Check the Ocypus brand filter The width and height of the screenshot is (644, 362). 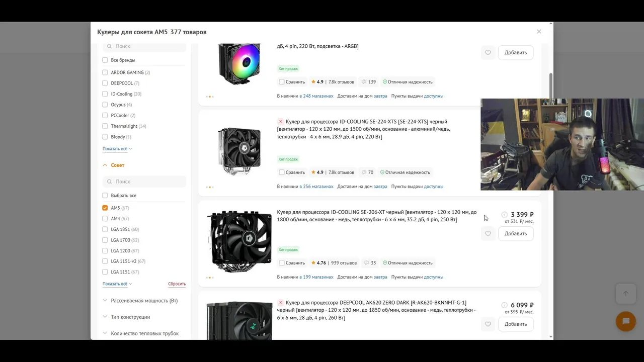click(105, 105)
